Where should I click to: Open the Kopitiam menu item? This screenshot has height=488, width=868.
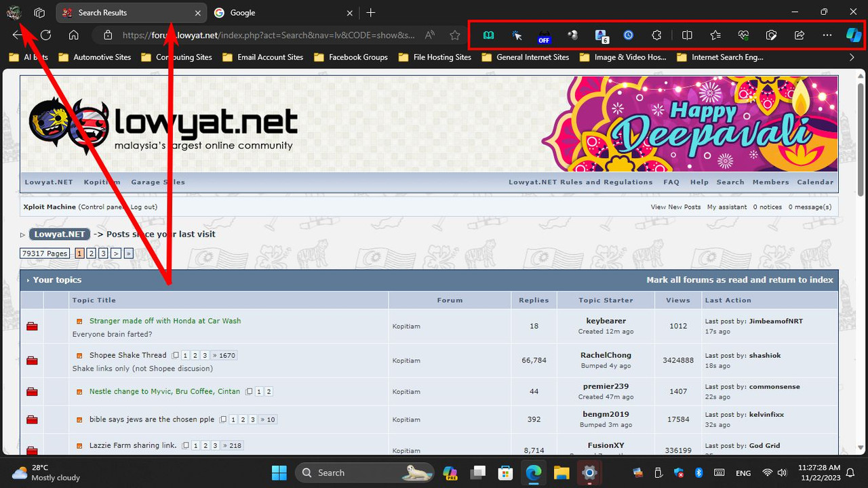coord(102,182)
